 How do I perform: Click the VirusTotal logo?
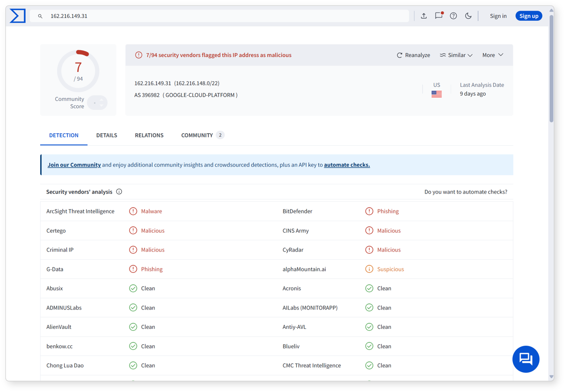pyautogui.click(x=18, y=16)
